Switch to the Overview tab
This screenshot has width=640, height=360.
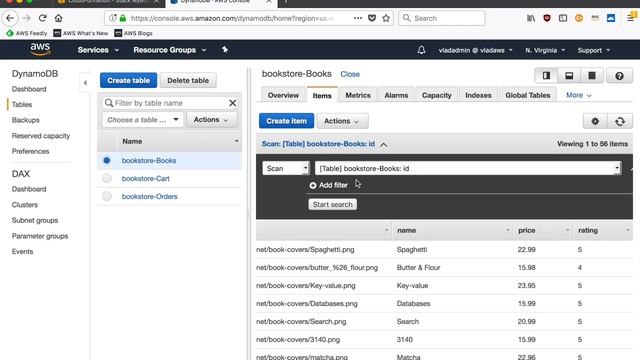283,95
